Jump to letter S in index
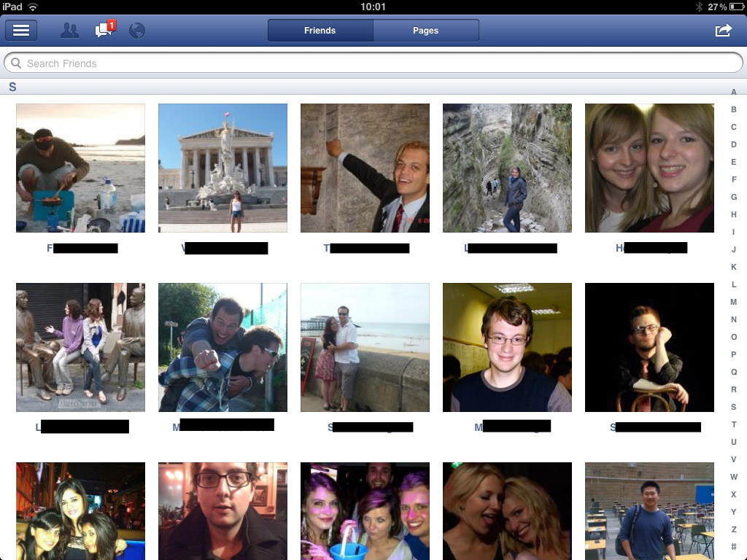 (x=734, y=407)
